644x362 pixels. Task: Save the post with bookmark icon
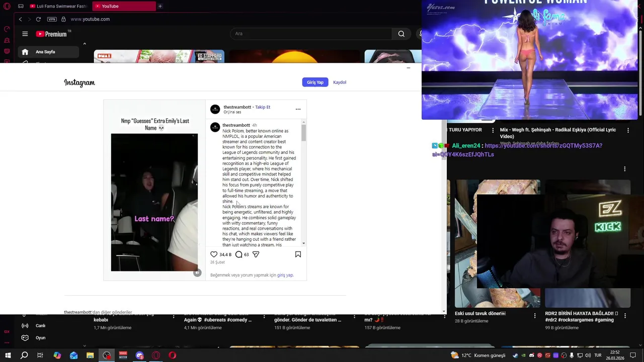click(x=298, y=254)
